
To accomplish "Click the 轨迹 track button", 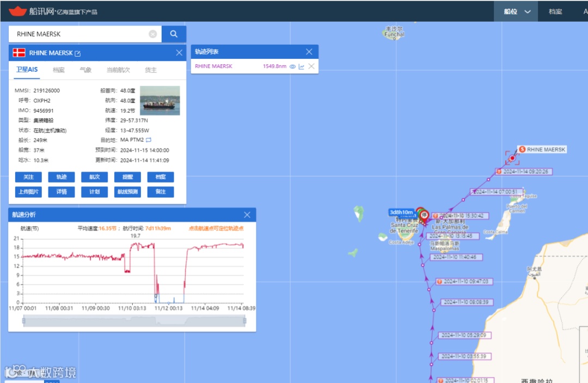I will 62,177.
